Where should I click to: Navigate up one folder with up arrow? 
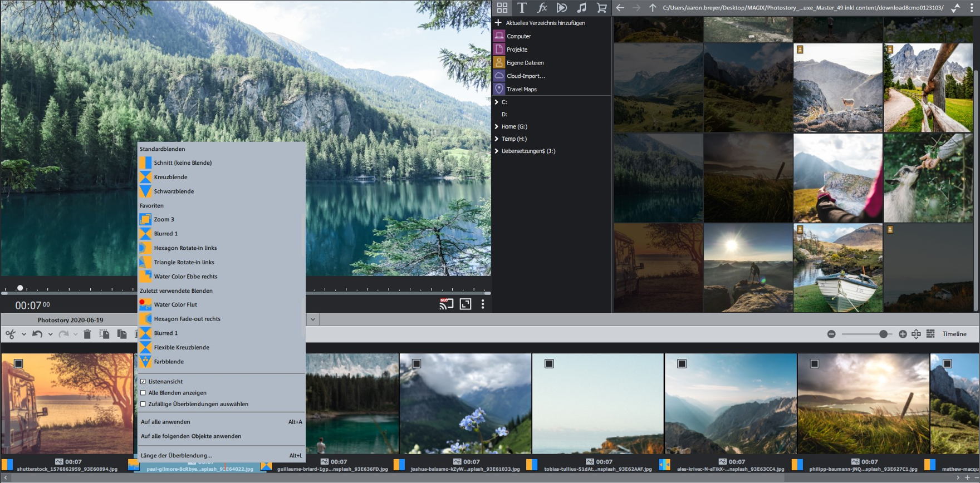(x=652, y=8)
